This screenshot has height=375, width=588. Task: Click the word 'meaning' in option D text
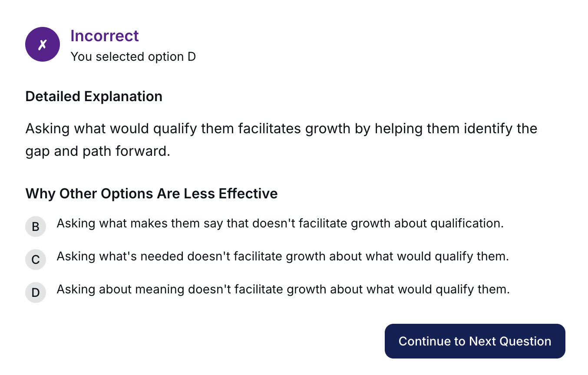click(x=160, y=289)
